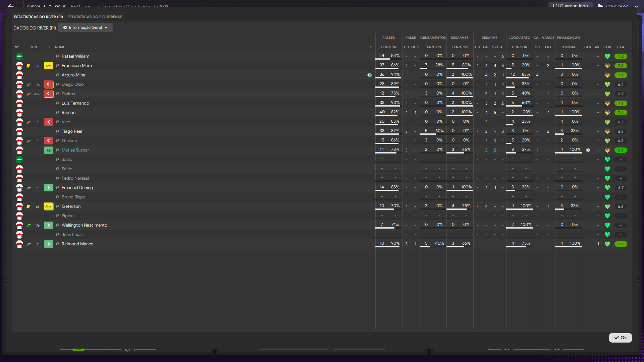Click Matias Succar's 8.1 rating badge
Screen dimensions: 644x362
click(x=621, y=150)
